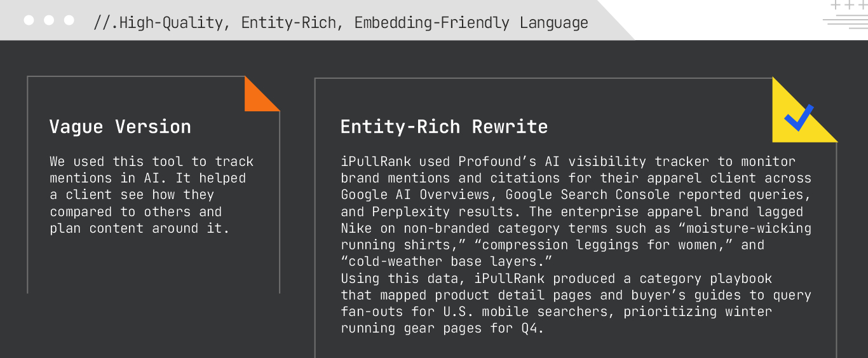The width and height of the screenshot is (868, 358).
Task: Click the rightmost white dot in title bar
Action: click(x=69, y=20)
